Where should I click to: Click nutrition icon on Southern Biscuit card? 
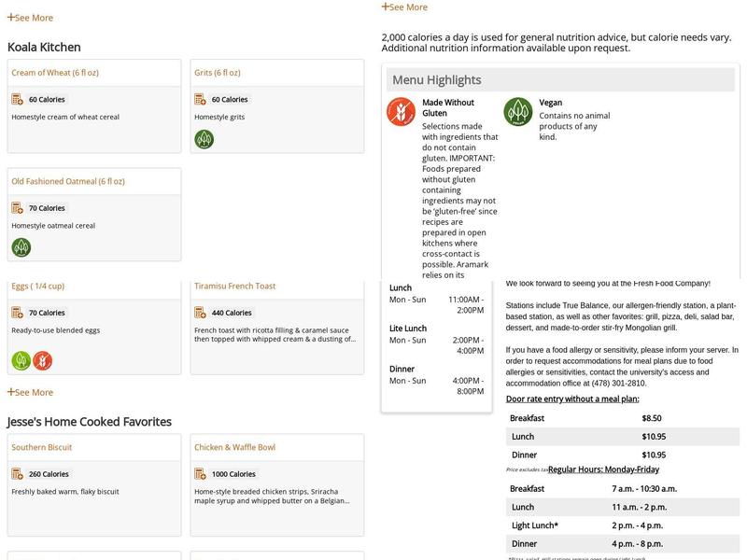(x=18, y=474)
